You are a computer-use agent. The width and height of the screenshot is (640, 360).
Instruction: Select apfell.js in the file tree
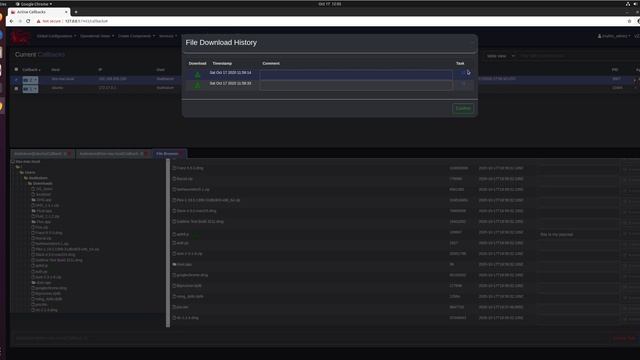(41, 266)
